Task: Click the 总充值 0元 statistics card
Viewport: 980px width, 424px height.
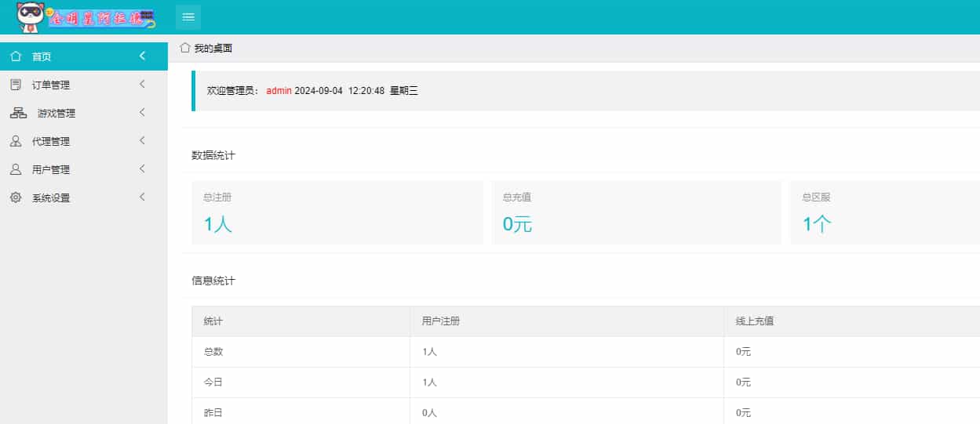Action: [x=636, y=213]
